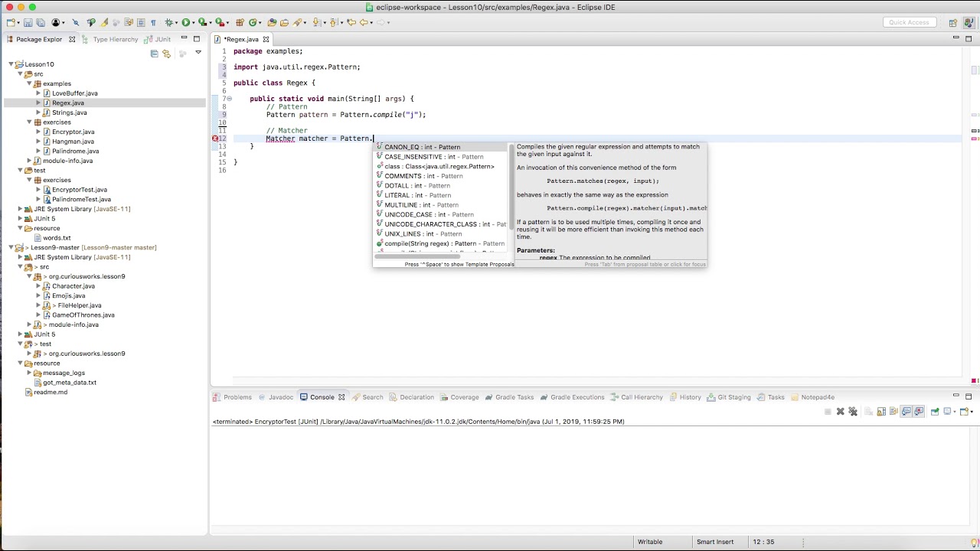Viewport: 980px width, 551px height.
Task: Click Remove All Terminated Launches icon
Action: tap(853, 412)
